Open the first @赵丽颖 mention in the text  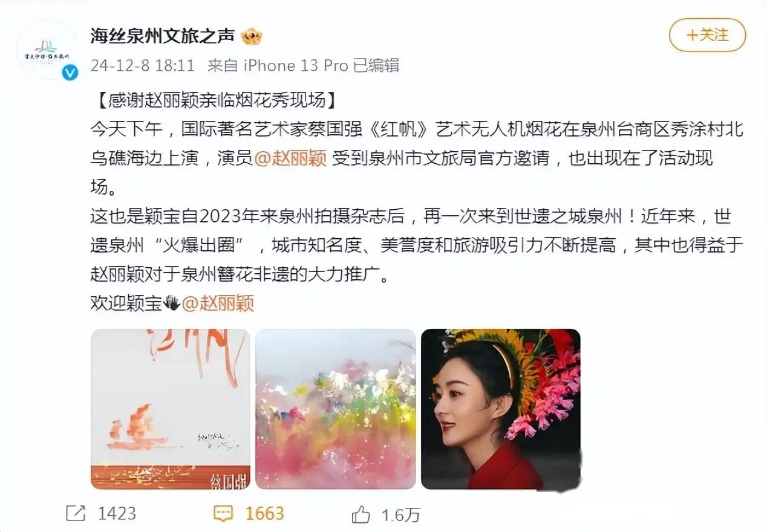tap(290, 158)
